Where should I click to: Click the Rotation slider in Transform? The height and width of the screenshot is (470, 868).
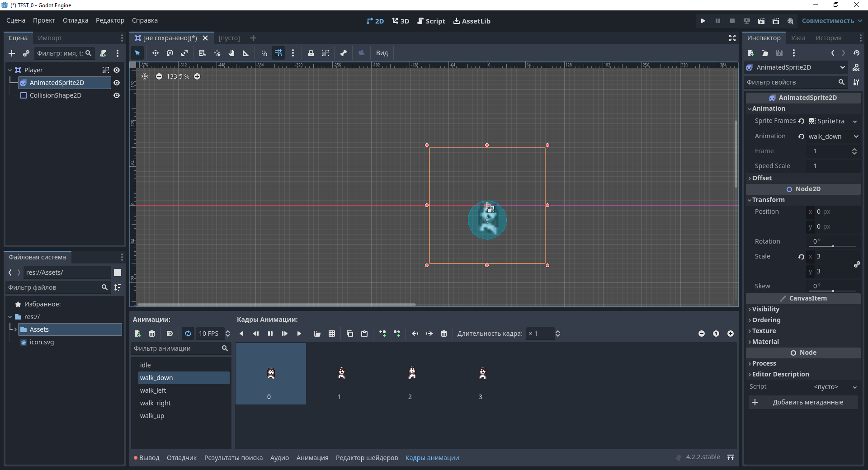(833, 246)
